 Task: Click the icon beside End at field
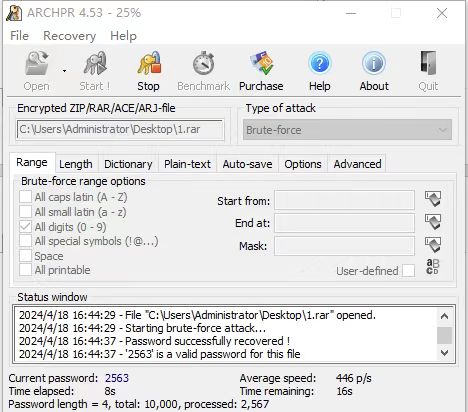click(433, 222)
